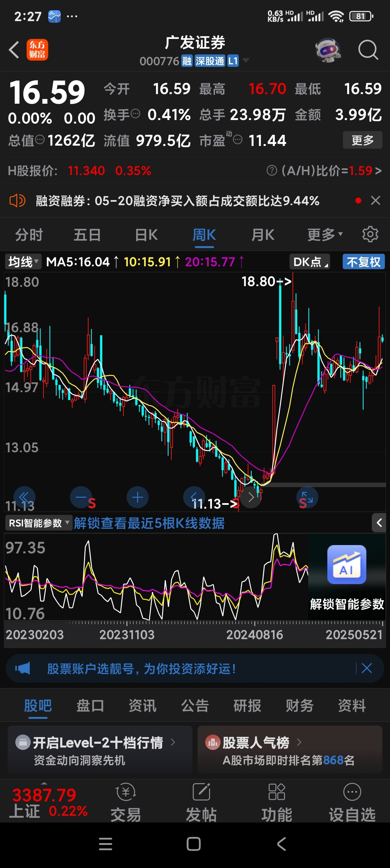Viewport: 390px width, 868px height.
Task: Tap the megaphone icon in promo banner
Action: point(23,668)
